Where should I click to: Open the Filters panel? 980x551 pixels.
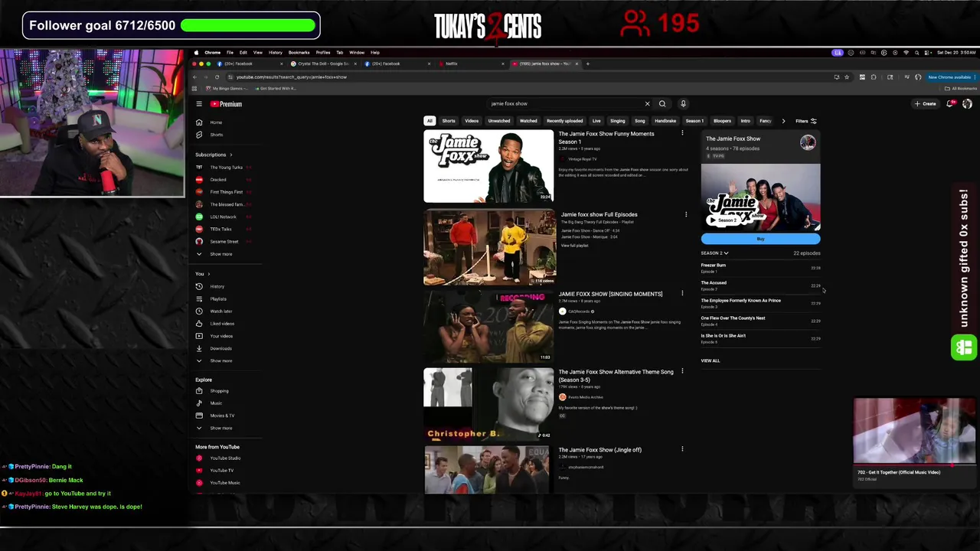tap(805, 121)
